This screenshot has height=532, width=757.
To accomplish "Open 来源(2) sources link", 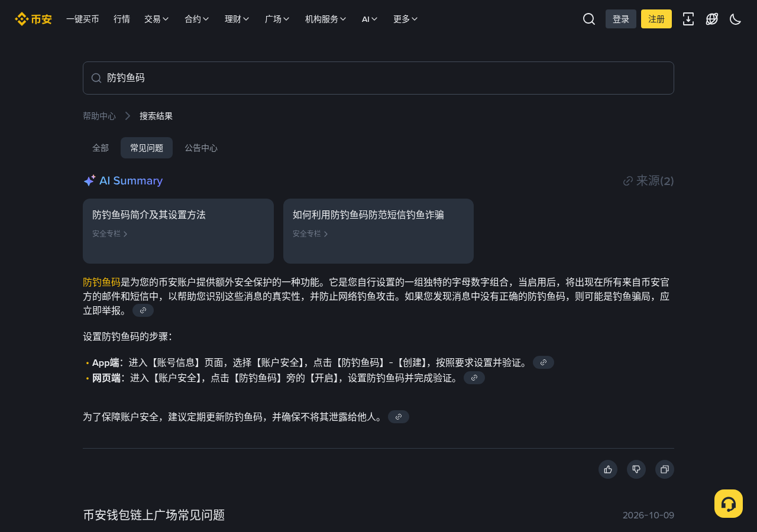I will (x=649, y=181).
